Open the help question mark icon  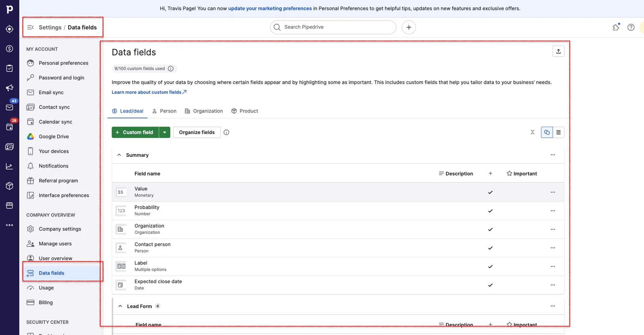(x=631, y=27)
